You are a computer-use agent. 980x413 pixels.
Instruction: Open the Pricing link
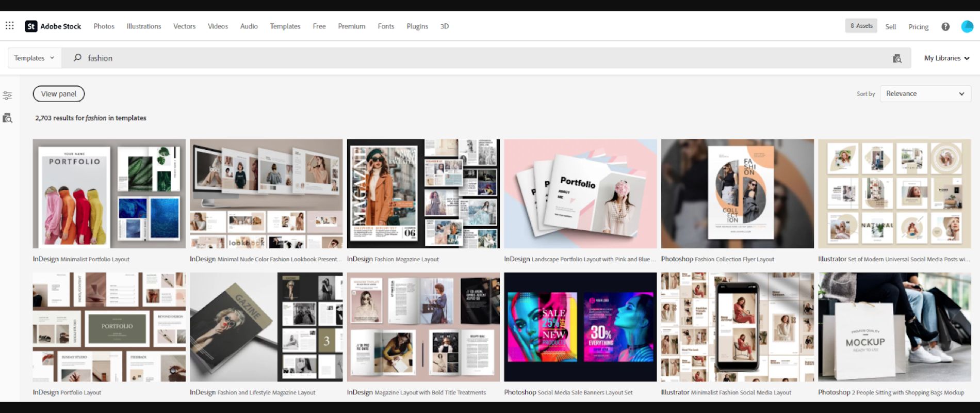[918, 27]
